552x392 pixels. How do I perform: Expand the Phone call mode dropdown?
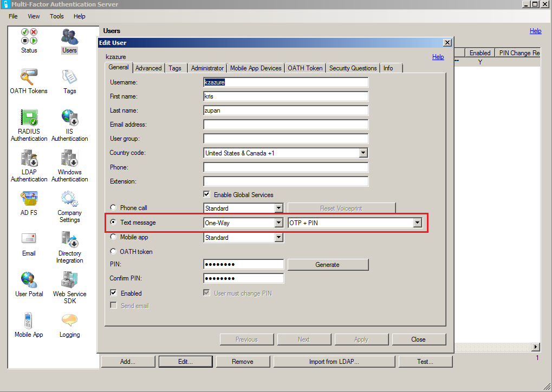tap(279, 208)
